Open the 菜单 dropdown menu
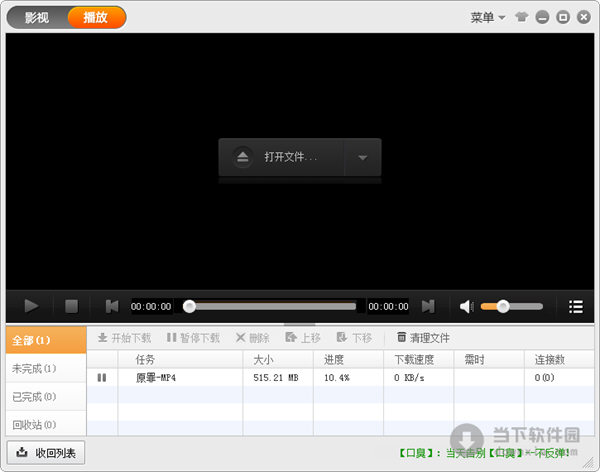This screenshot has height=472, width=600. pyautogui.click(x=488, y=17)
